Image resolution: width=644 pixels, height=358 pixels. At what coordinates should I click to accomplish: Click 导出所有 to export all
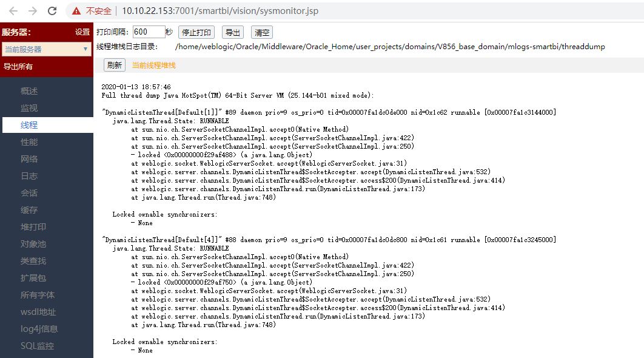[18, 67]
